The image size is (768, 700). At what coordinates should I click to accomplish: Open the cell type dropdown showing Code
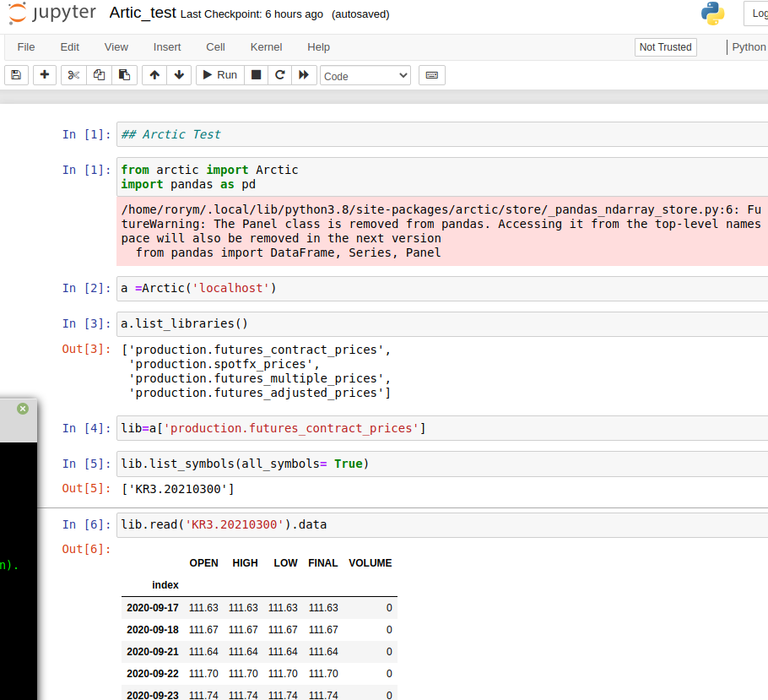(x=365, y=75)
